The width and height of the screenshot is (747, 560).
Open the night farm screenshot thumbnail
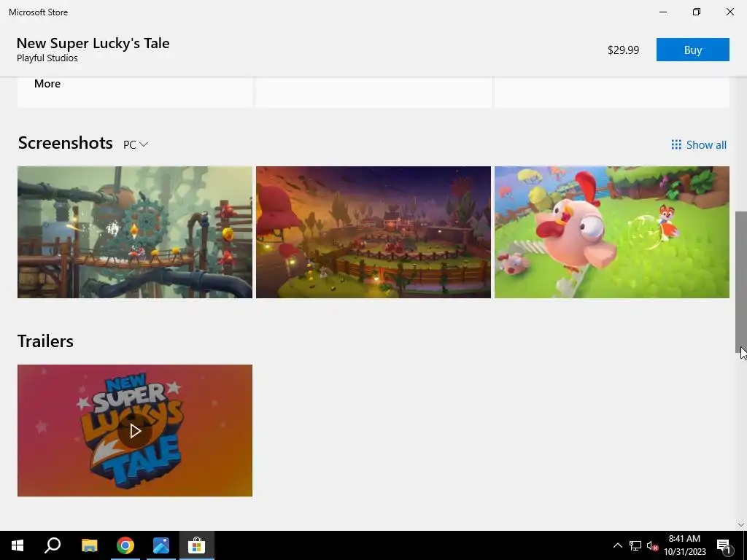(373, 232)
